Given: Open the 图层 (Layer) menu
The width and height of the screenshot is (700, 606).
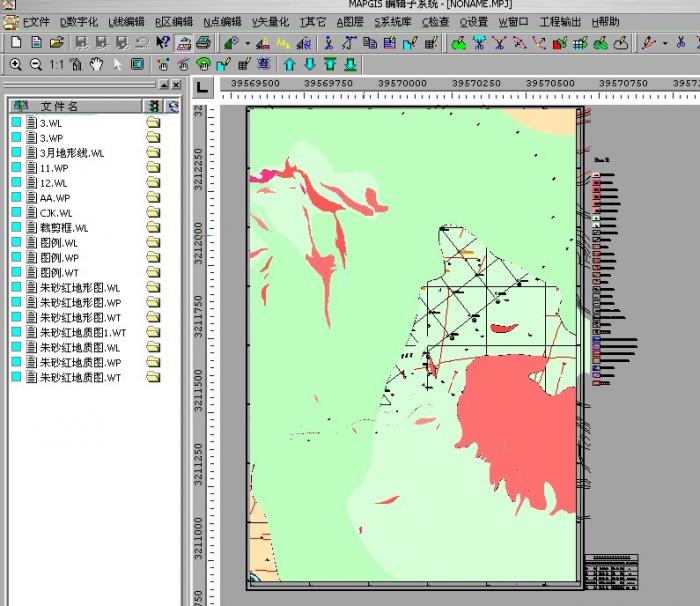Looking at the screenshot, I should coord(349,21).
